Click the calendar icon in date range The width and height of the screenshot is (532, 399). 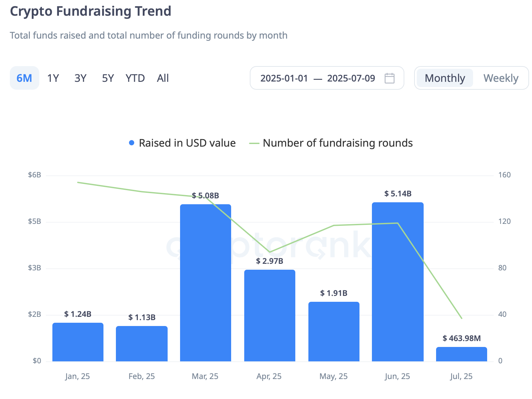pyautogui.click(x=389, y=78)
